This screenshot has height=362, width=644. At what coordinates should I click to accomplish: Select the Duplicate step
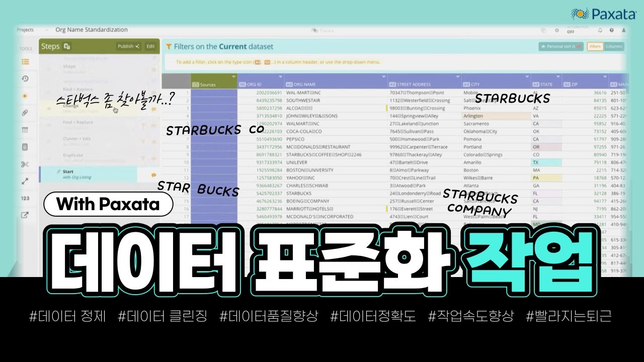click(x=99, y=158)
